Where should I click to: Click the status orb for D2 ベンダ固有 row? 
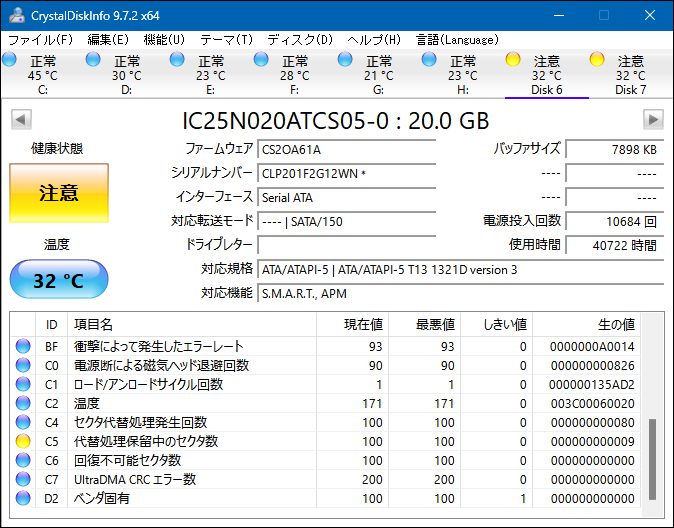click(23, 498)
